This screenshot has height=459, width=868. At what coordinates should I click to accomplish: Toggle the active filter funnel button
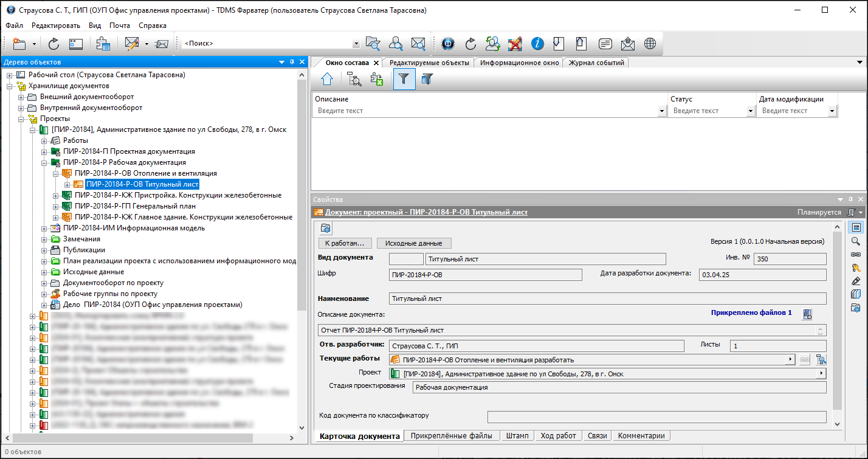pyautogui.click(x=404, y=78)
